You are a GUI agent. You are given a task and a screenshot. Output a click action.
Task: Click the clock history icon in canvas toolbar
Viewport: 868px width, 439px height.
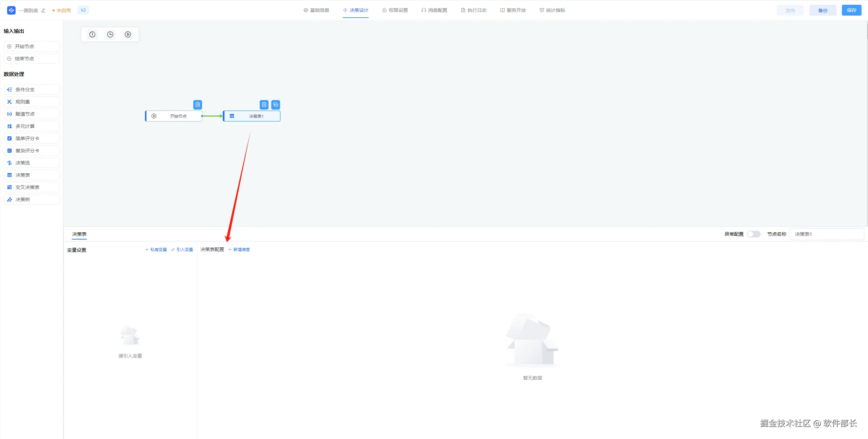110,35
